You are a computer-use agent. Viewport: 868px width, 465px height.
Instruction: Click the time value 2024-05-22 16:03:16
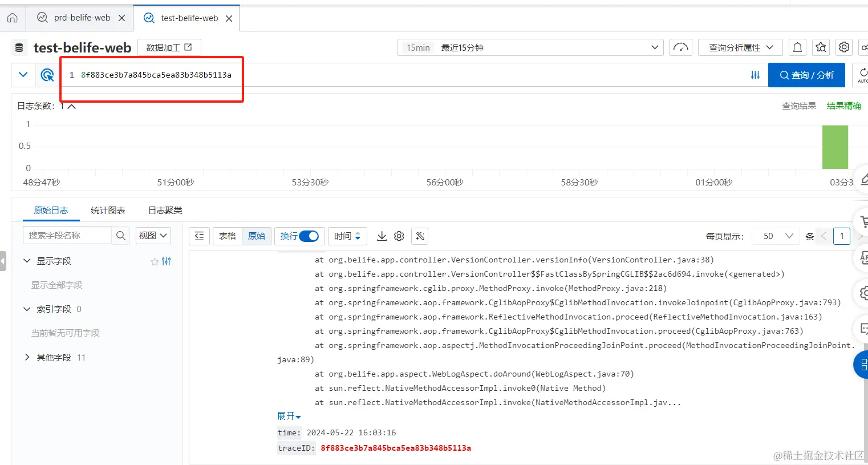[x=351, y=432]
